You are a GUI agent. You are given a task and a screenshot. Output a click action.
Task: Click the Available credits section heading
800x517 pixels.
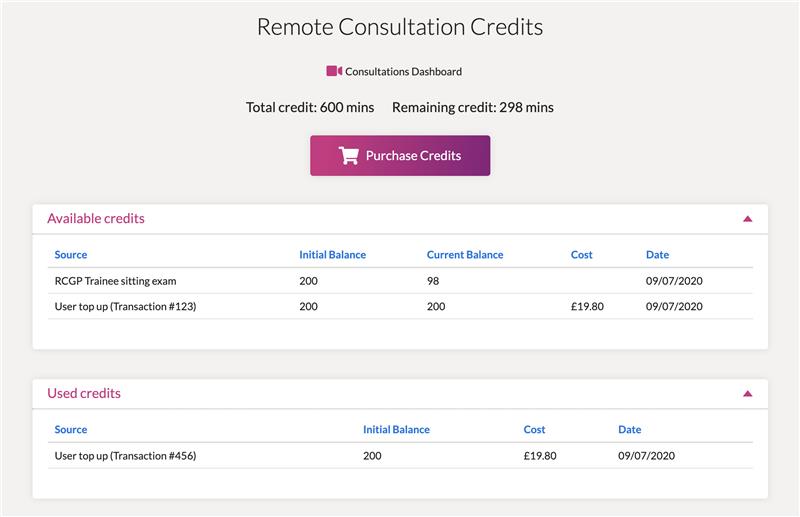tap(96, 218)
